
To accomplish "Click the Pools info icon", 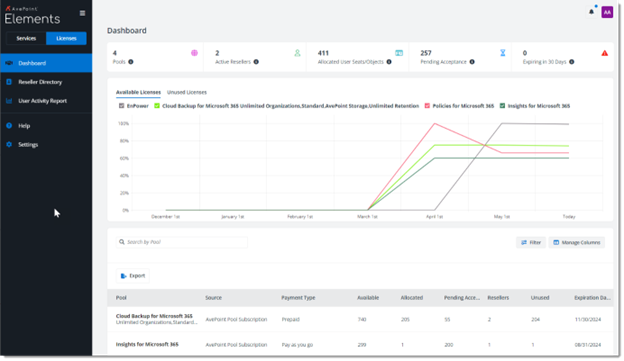I will click(x=131, y=62).
